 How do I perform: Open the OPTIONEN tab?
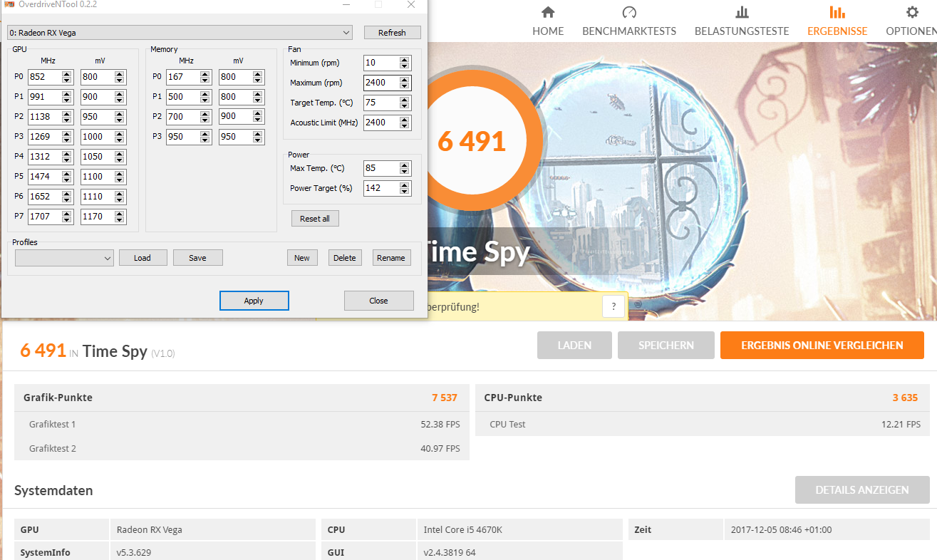click(911, 21)
